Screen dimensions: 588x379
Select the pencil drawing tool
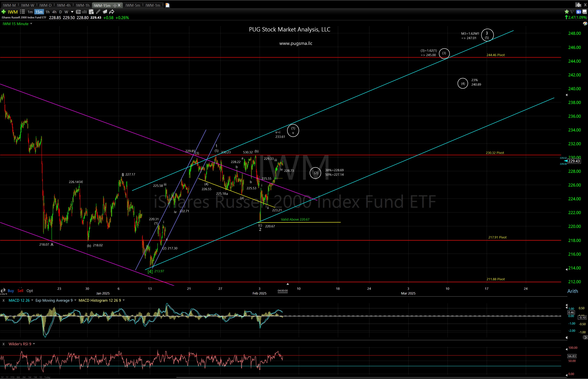coord(98,12)
